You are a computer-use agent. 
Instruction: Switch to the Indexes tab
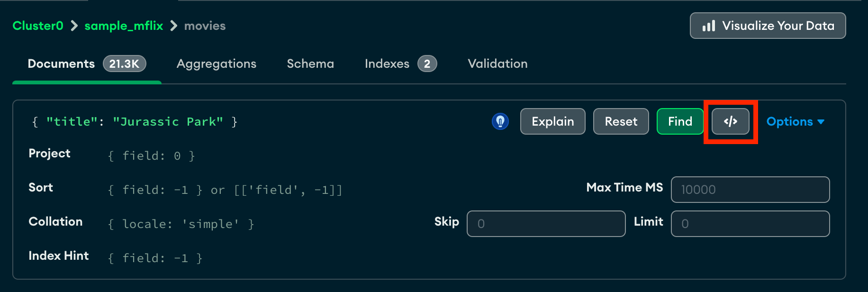pyautogui.click(x=387, y=63)
